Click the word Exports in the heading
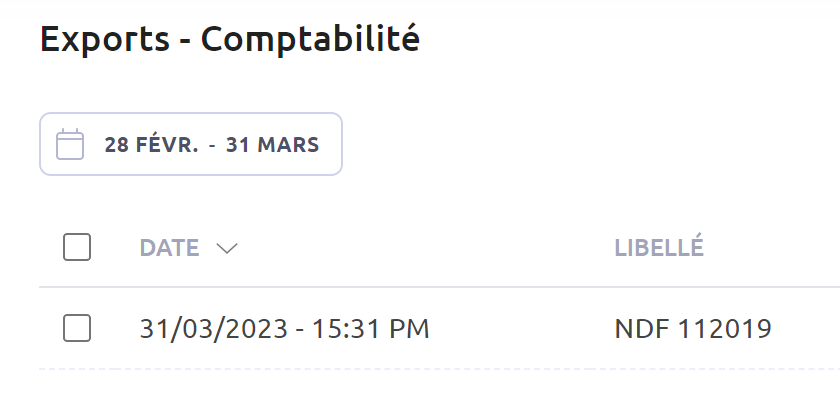 pyautogui.click(x=105, y=40)
